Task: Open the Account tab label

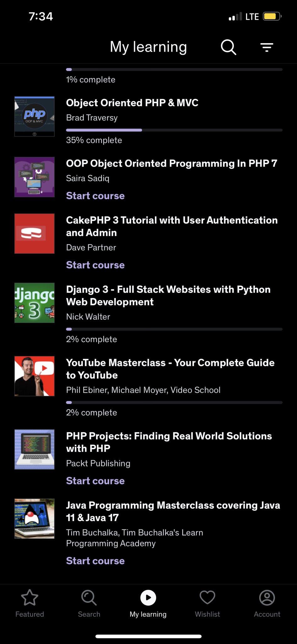Action: 267,614
